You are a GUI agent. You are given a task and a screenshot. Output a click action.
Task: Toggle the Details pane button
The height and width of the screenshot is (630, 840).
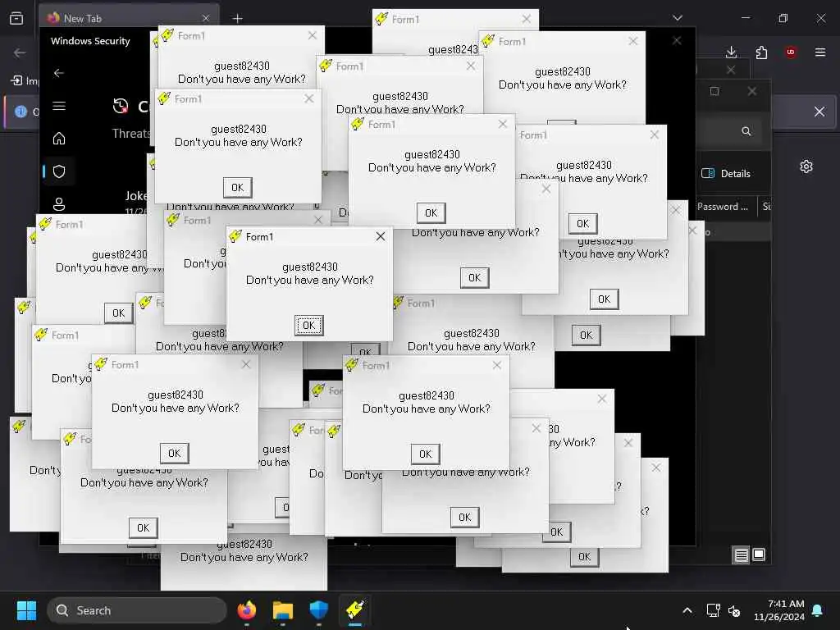coord(726,173)
